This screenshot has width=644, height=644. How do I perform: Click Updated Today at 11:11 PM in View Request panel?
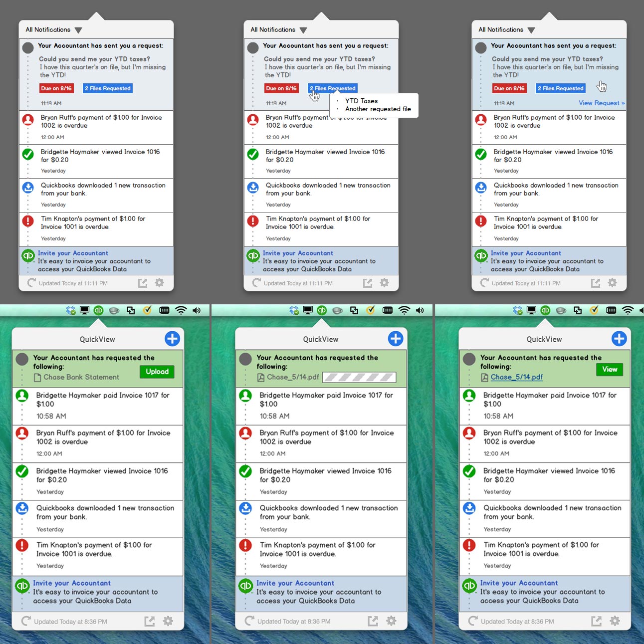tap(526, 283)
